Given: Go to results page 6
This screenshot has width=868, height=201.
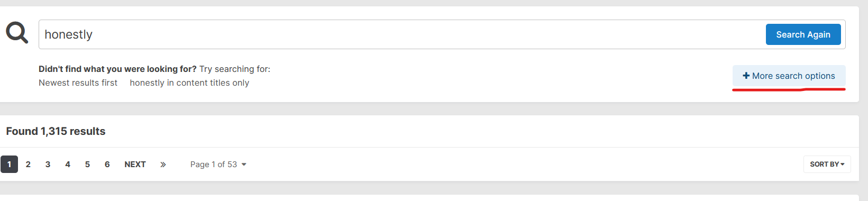Looking at the screenshot, I should tap(107, 165).
